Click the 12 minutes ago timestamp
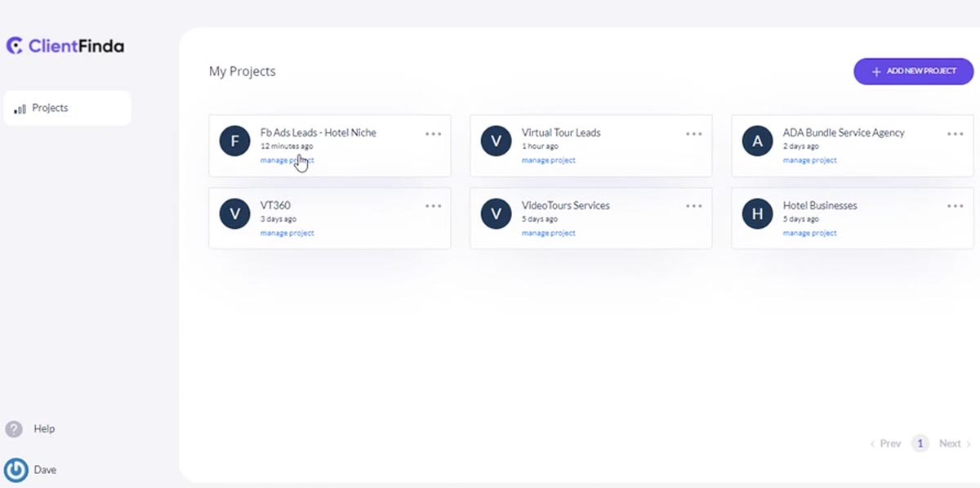Viewport: 980px width, 488px height. tap(287, 146)
